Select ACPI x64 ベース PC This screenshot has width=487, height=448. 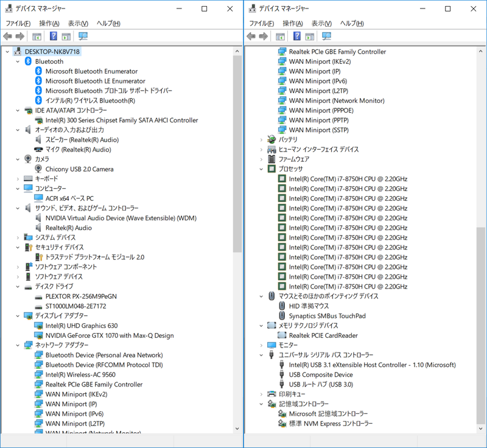pyautogui.click(x=69, y=198)
